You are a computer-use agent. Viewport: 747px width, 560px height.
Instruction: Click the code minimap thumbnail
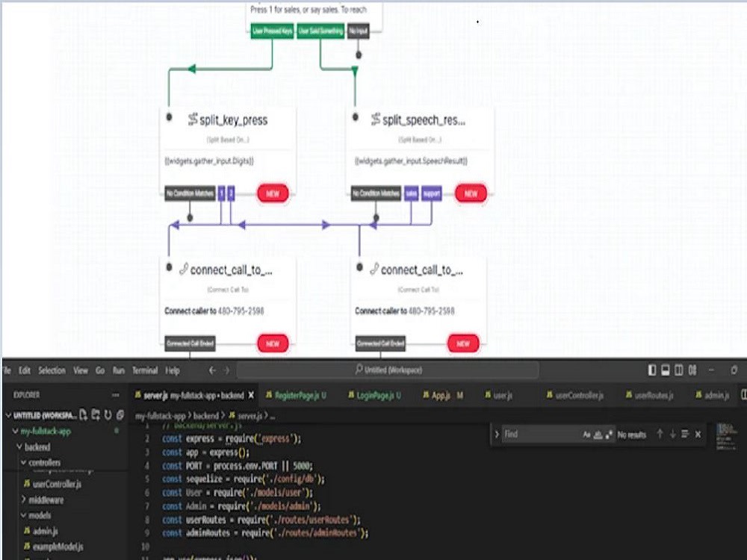coord(727,435)
